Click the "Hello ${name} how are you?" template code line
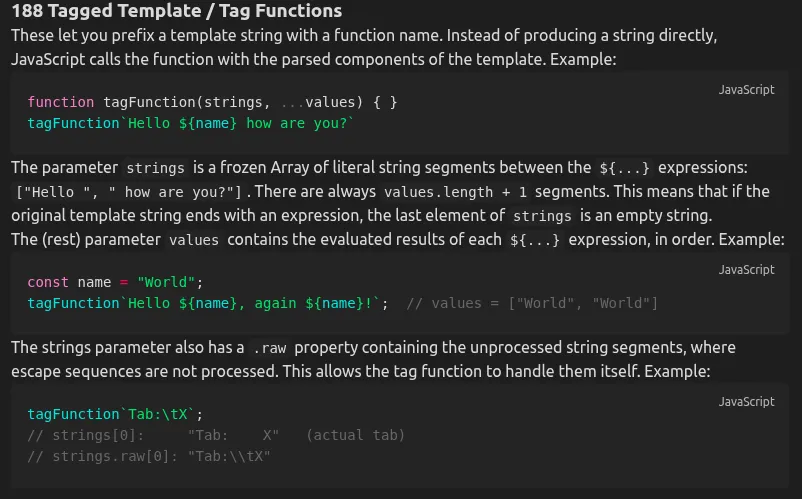The width and height of the screenshot is (802, 499). click(191, 122)
